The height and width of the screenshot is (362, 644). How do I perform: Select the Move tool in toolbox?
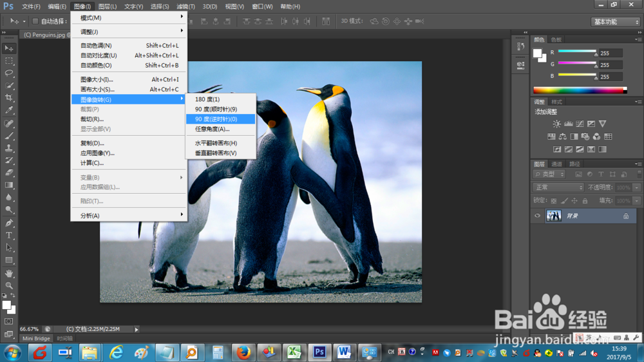tap(8, 48)
